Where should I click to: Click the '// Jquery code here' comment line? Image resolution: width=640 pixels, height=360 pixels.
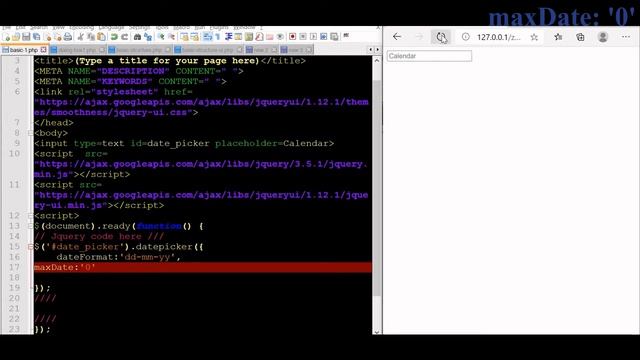tap(99, 236)
